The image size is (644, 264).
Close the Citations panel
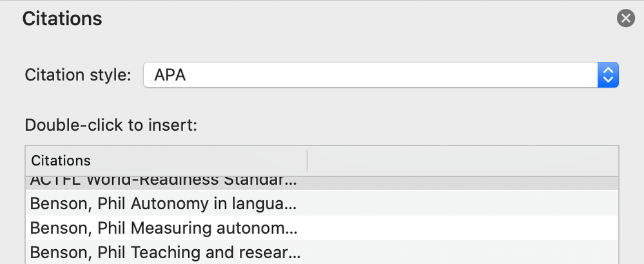(625, 19)
